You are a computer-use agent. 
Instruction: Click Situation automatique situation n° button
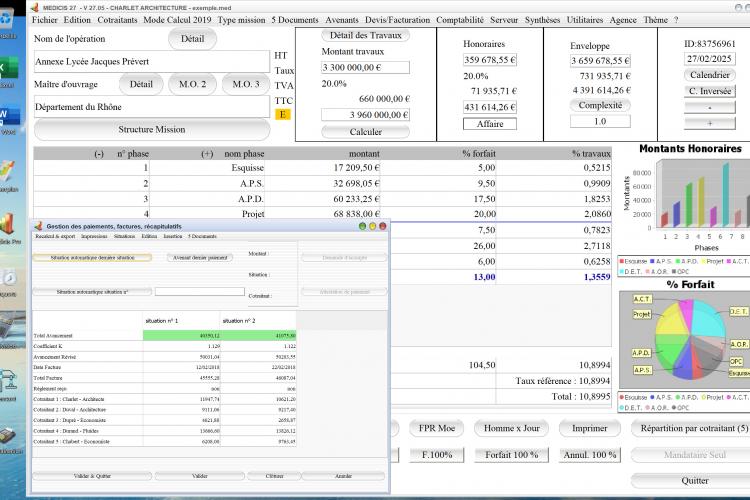[92, 292]
